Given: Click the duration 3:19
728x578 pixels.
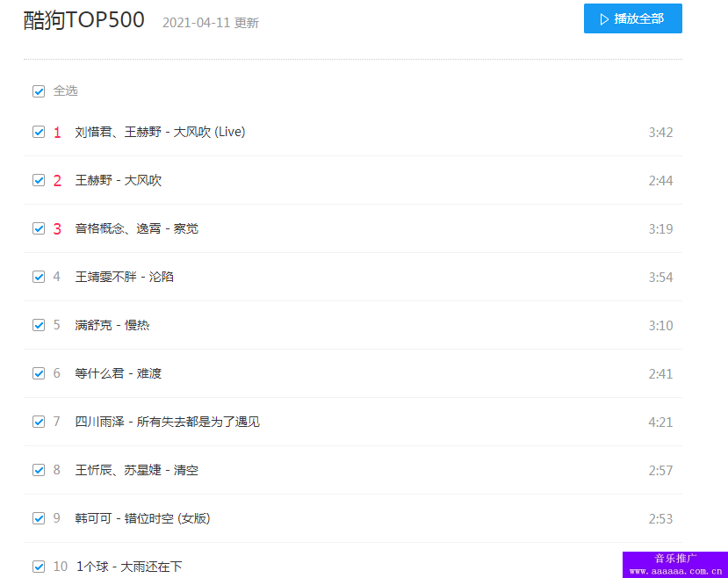Looking at the screenshot, I should click(660, 229).
